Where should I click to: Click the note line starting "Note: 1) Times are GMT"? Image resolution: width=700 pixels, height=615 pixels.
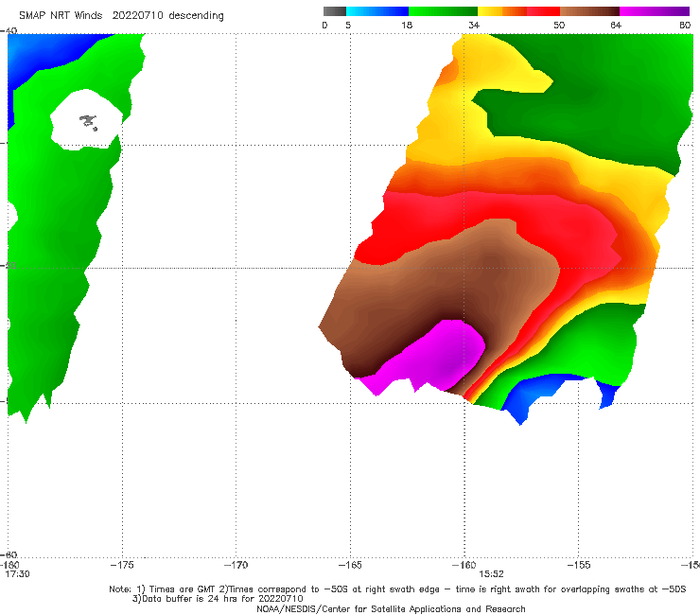[x=397, y=589]
